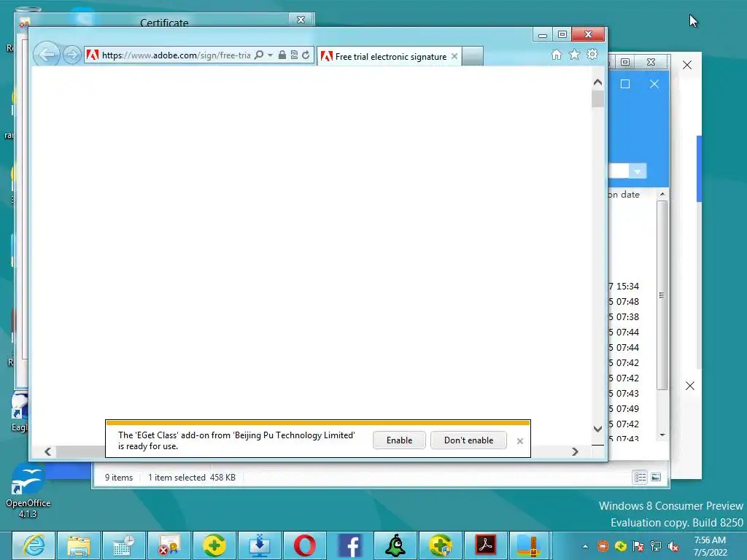
Task: Click '9 items' in the status bar
Action: pyautogui.click(x=119, y=477)
